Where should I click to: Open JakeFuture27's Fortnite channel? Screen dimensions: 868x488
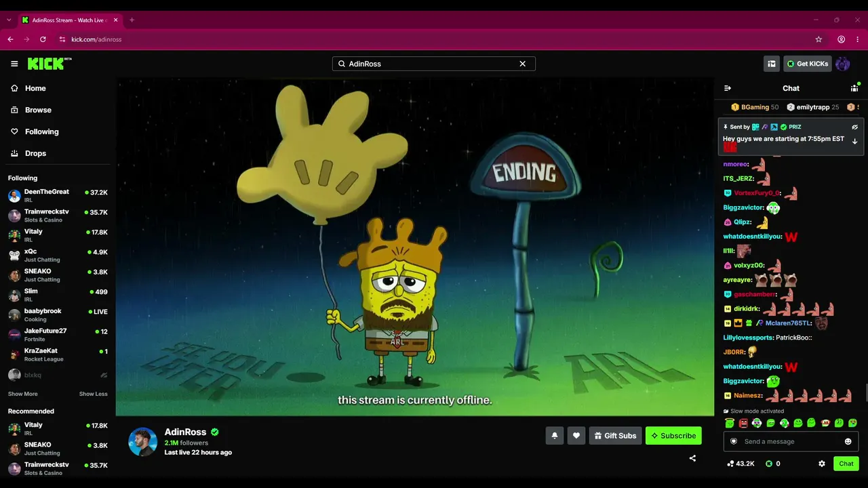coord(58,335)
